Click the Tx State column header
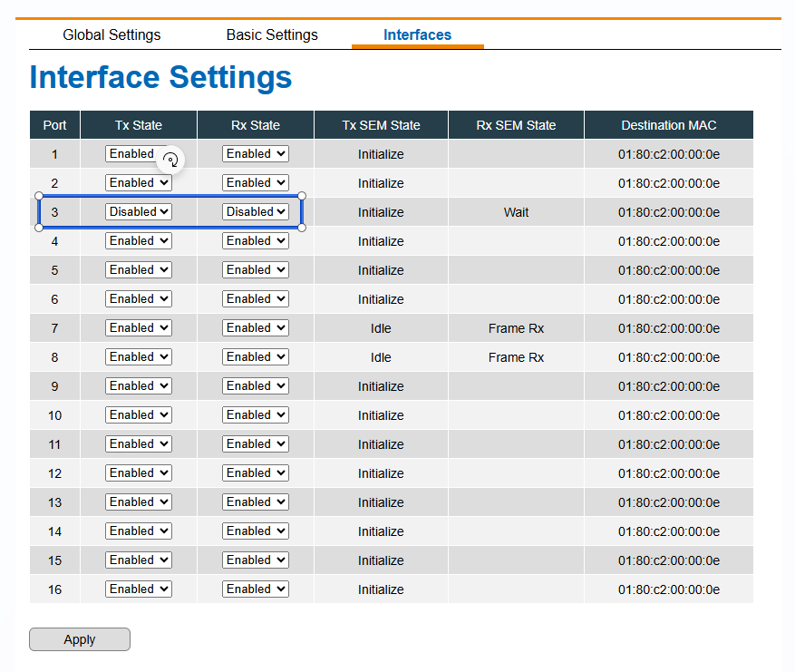 [x=139, y=125]
